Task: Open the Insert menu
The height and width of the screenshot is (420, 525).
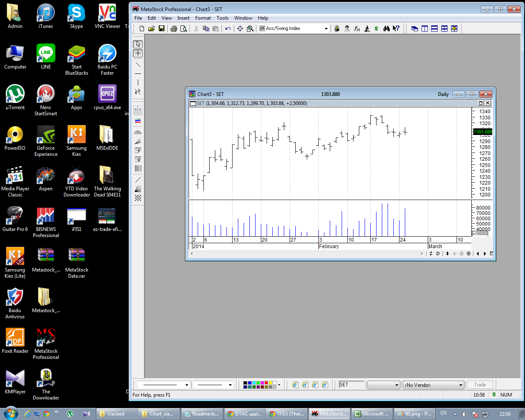Action: 183,18
